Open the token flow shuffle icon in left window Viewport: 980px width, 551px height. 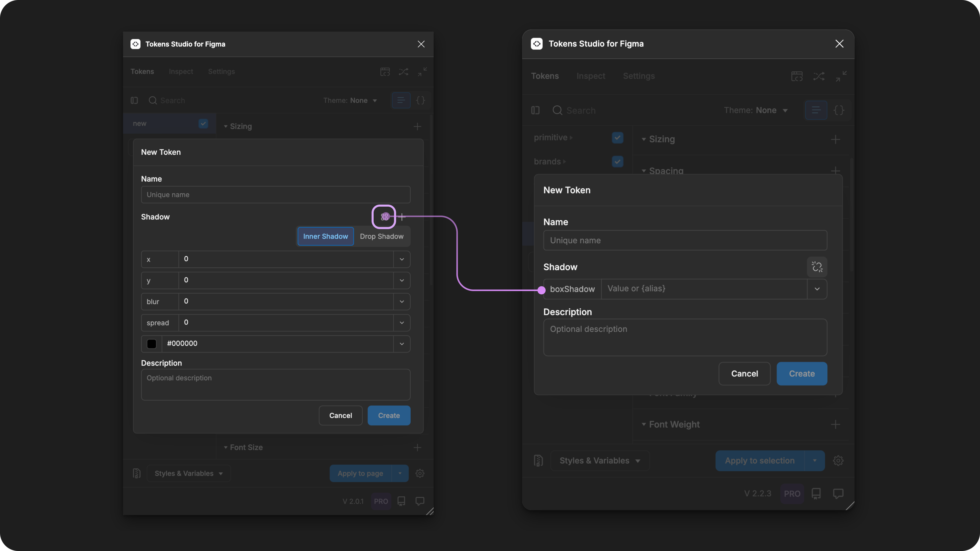[x=404, y=71]
